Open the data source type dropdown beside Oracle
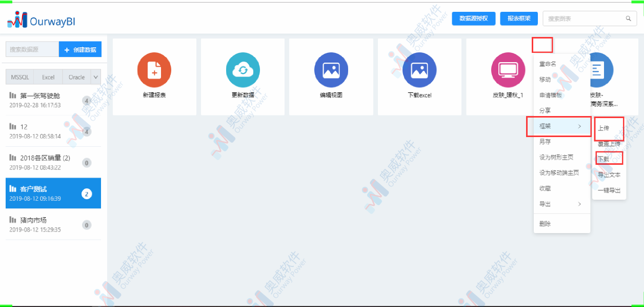The width and height of the screenshot is (644, 307). coord(96,77)
